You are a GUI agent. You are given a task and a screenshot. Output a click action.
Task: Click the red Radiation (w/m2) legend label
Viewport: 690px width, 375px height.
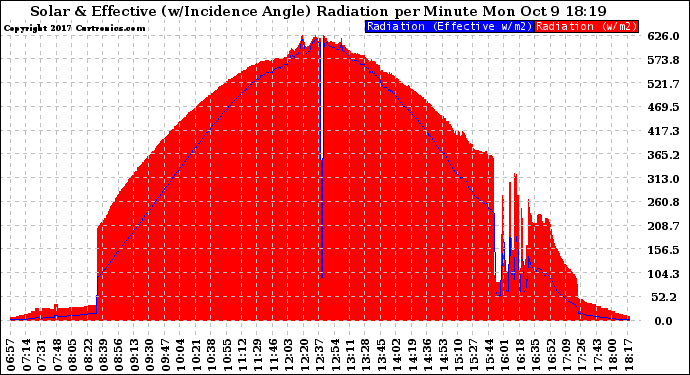coord(587,26)
